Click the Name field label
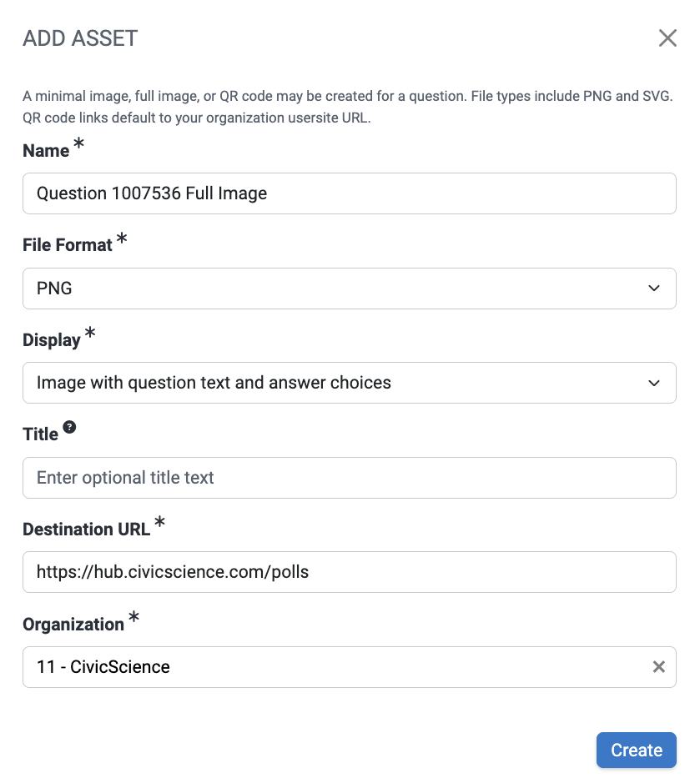This screenshot has width=700, height=783. click(x=46, y=151)
